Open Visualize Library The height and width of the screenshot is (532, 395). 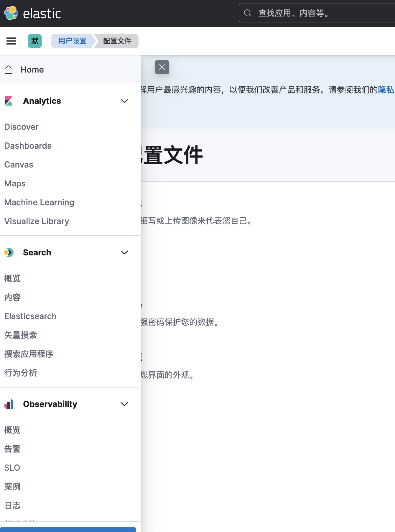tap(37, 221)
